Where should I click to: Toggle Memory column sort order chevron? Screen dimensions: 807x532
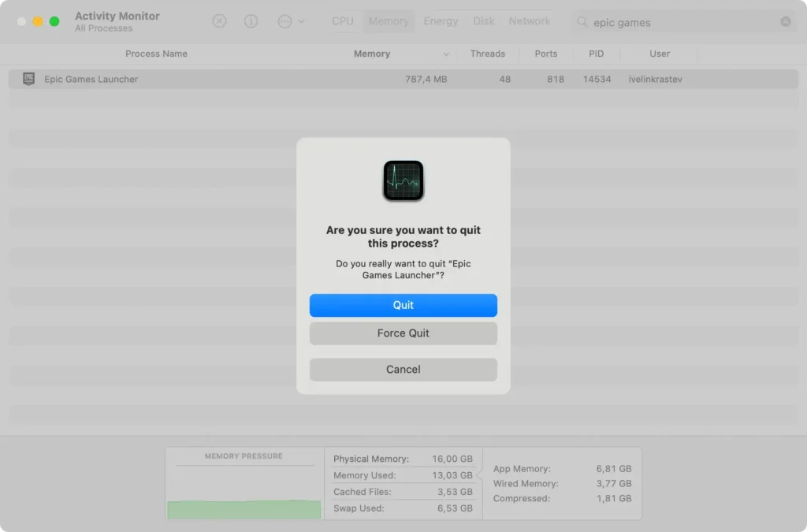[x=446, y=54]
